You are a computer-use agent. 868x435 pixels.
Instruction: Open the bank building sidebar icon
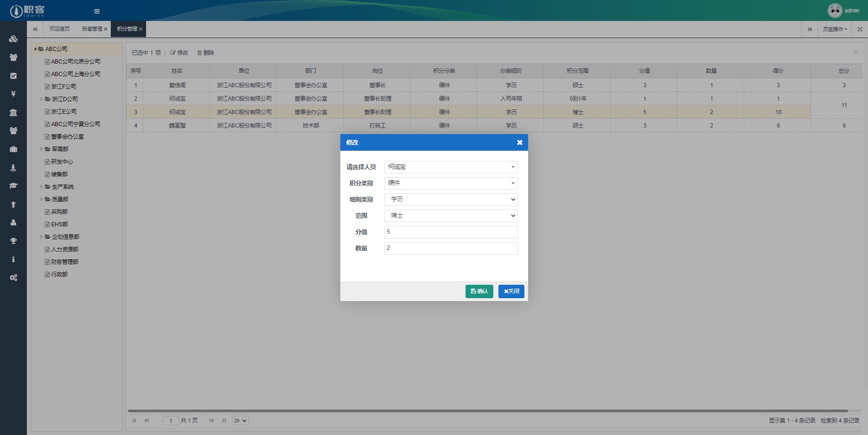coord(13,112)
